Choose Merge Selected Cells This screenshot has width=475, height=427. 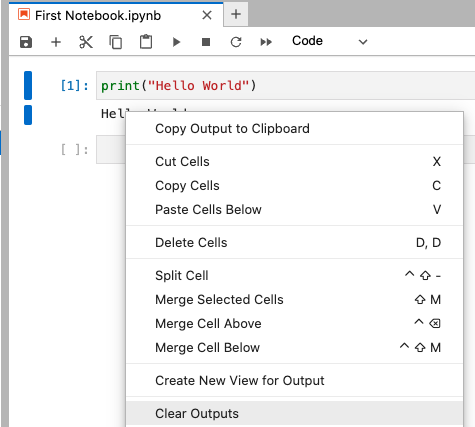[295, 300]
